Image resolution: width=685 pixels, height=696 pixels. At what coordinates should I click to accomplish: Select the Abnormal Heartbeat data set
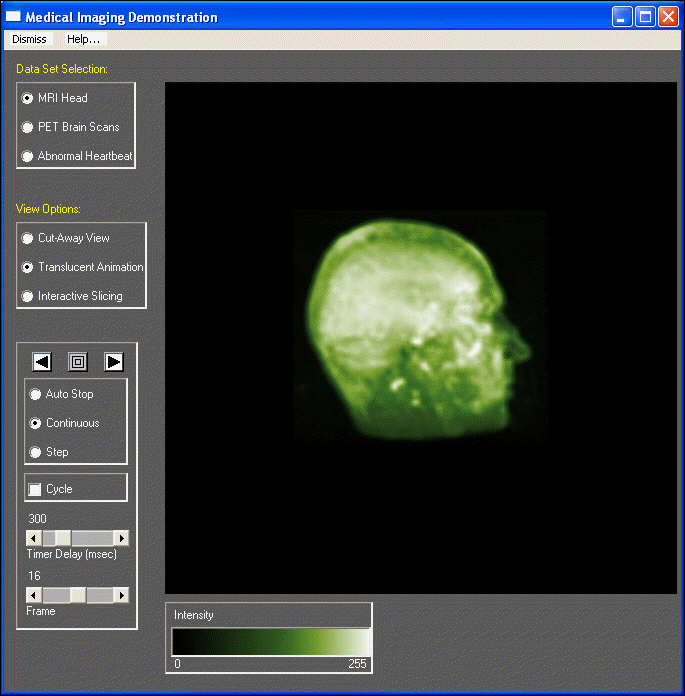[27, 156]
